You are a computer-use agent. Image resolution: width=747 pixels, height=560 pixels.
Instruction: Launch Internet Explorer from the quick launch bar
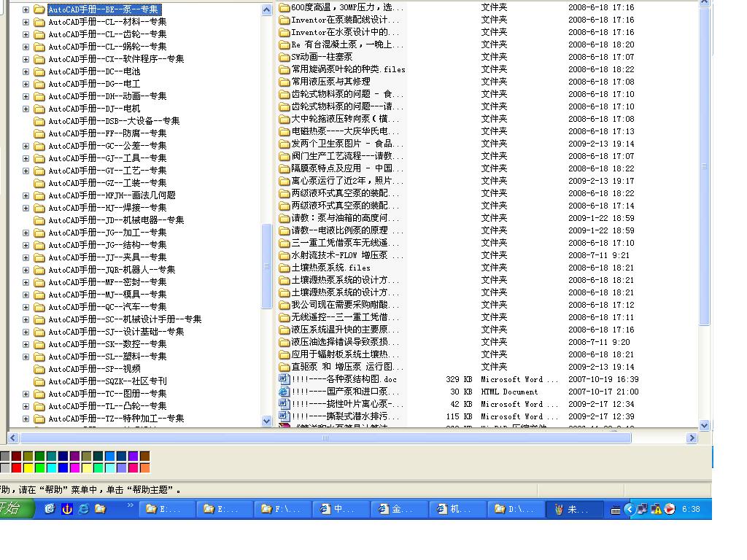click(x=83, y=509)
